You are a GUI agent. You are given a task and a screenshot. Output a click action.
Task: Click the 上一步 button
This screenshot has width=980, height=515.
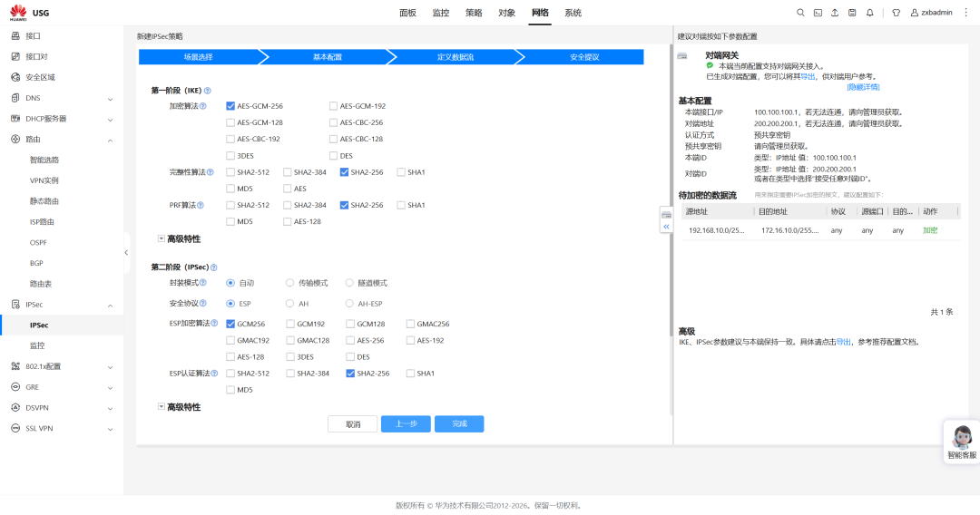pos(406,423)
